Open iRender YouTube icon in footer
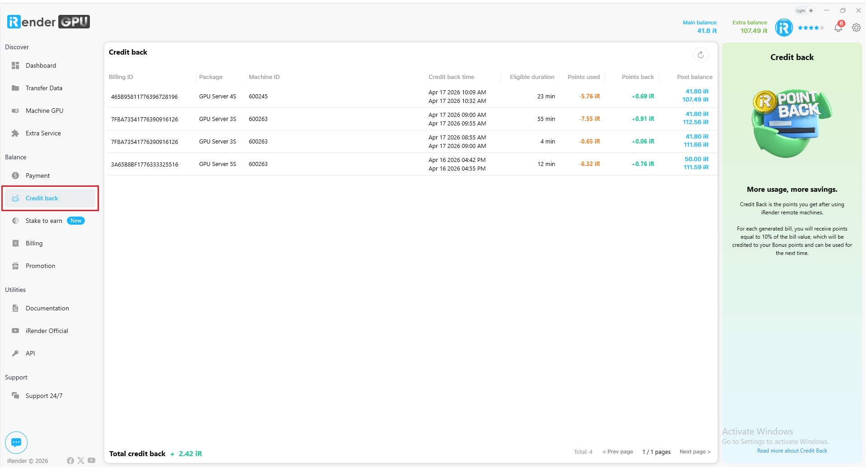Image resolution: width=868 pixels, height=476 pixels. pyautogui.click(x=92, y=461)
